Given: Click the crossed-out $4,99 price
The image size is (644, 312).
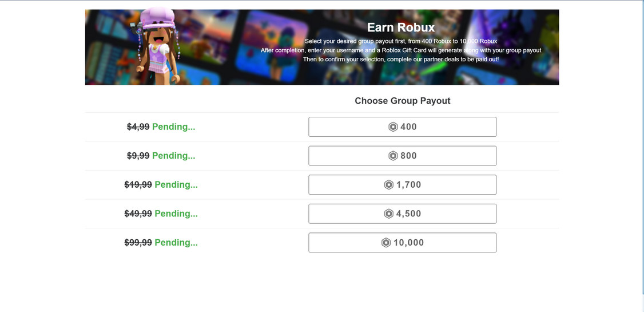Looking at the screenshot, I should (138, 127).
